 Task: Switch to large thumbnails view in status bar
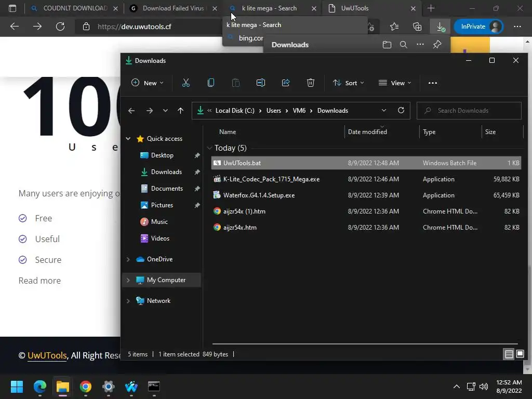[x=520, y=354]
